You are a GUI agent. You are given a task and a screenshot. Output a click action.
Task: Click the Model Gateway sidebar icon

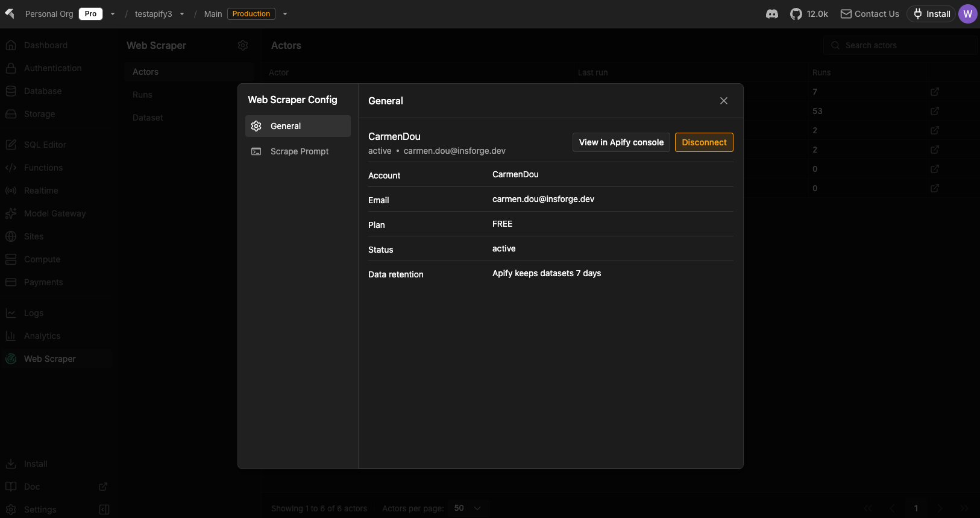click(x=11, y=213)
